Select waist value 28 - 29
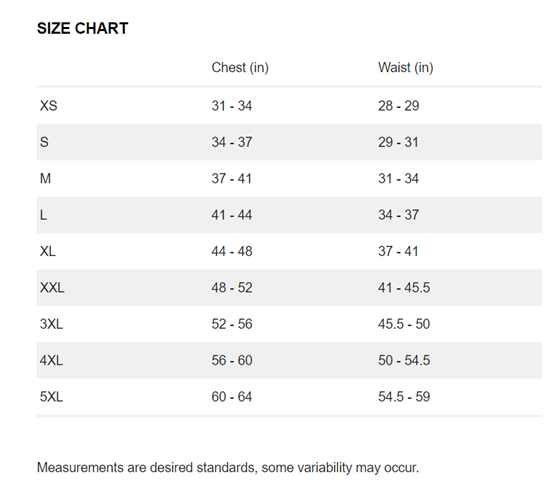The image size is (553, 484). (x=399, y=106)
